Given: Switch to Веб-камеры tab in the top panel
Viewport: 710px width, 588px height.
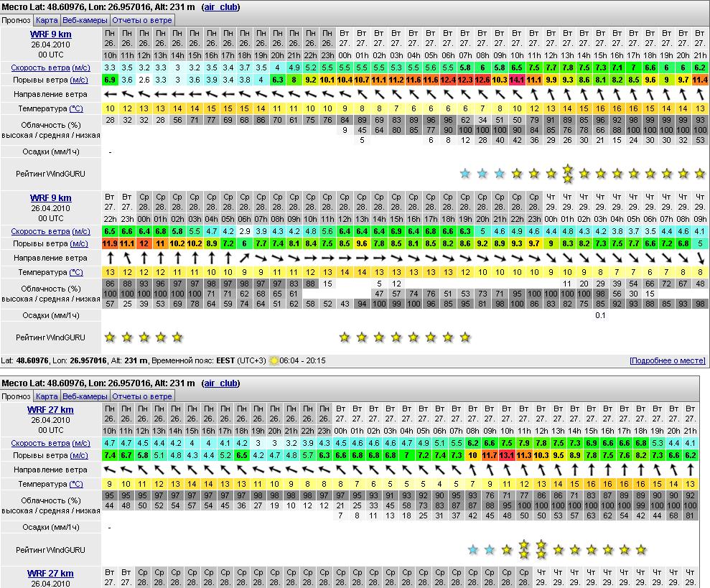Looking at the screenshot, I should click(85, 20).
